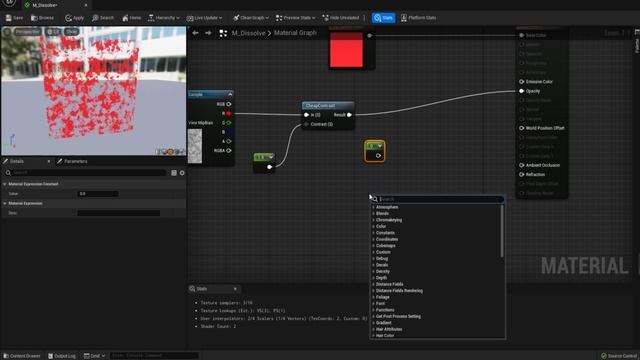Screen dimensions: 640x360
Task: Click the Ambient Occlusion input pin
Action: pos(522,165)
